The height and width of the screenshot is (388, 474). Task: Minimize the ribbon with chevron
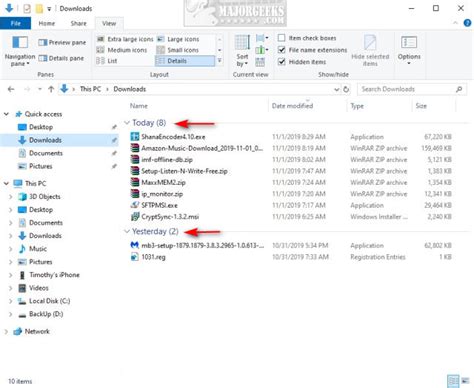click(455, 23)
